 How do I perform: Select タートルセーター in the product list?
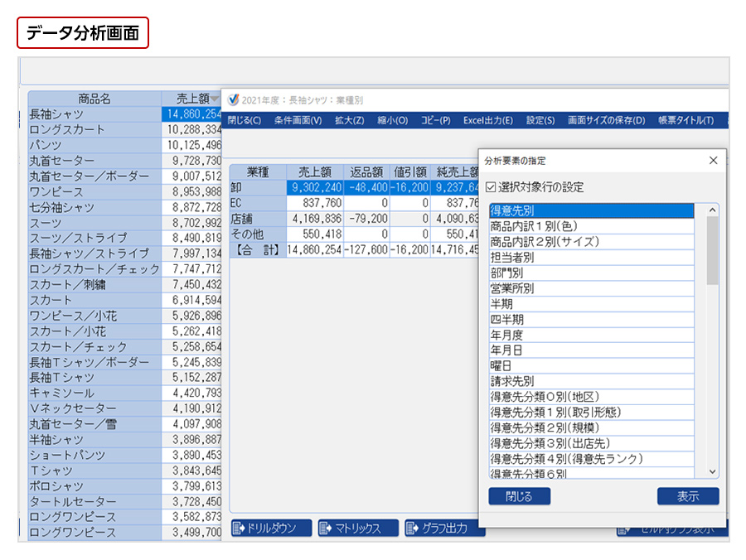coord(94,501)
